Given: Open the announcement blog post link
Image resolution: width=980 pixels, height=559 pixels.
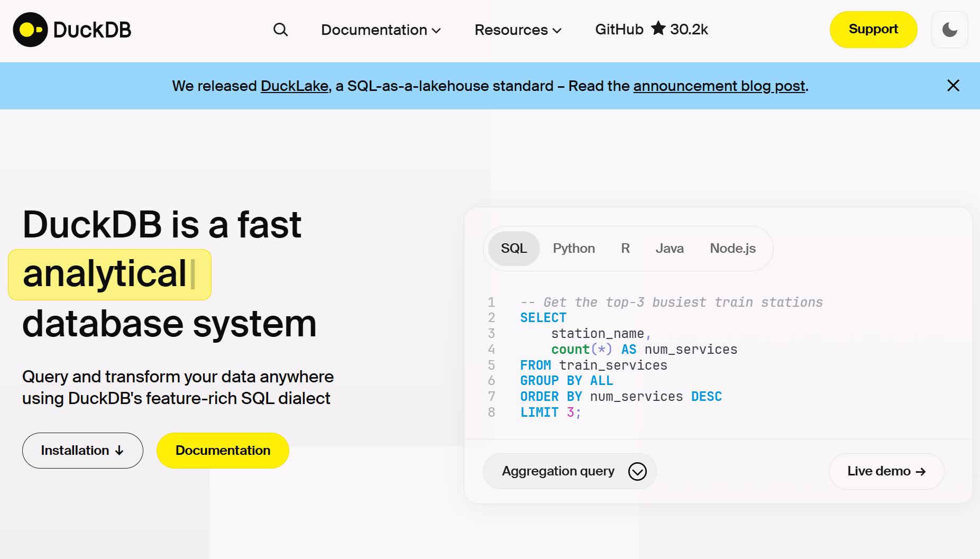Looking at the screenshot, I should [x=719, y=86].
